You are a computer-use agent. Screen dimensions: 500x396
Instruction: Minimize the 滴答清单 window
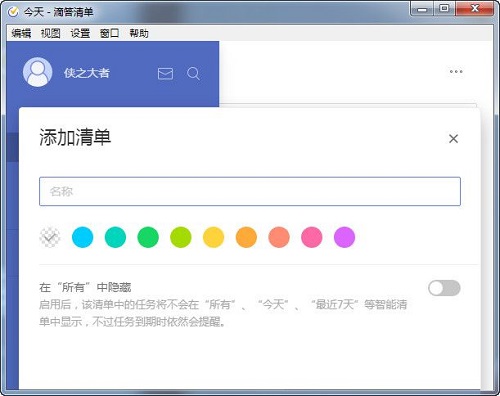coord(422,9)
